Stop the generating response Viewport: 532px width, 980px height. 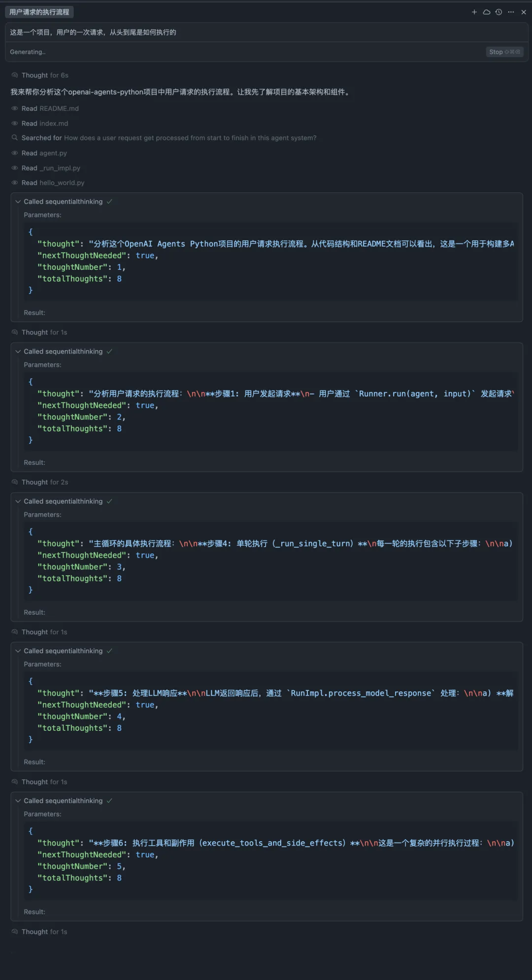pyautogui.click(x=504, y=52)
